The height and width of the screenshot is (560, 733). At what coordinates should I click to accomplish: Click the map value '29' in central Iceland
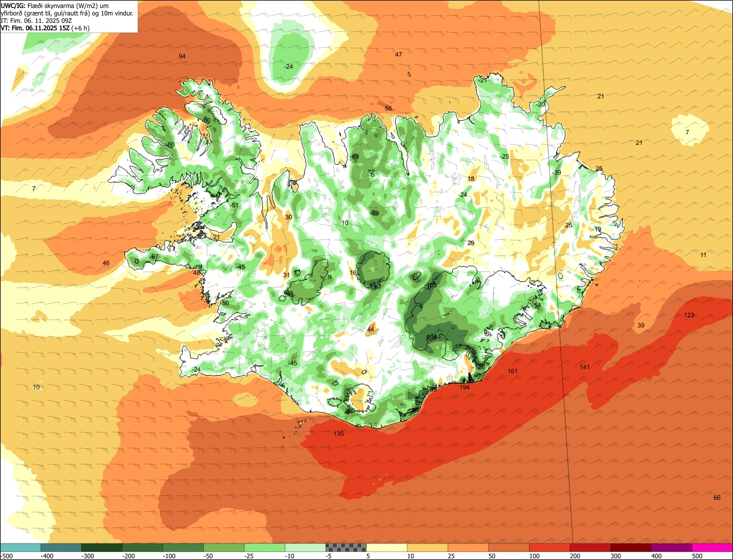pyautogui.click(x=471, y=243)
